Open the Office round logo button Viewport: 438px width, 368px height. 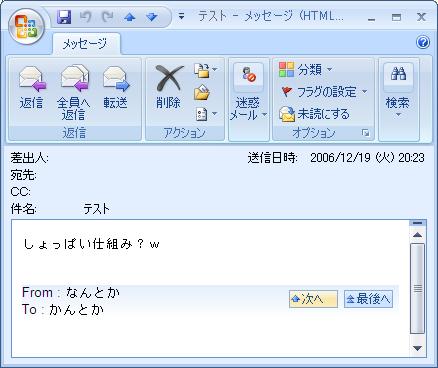pyautogui.click(x=27, y=27)
